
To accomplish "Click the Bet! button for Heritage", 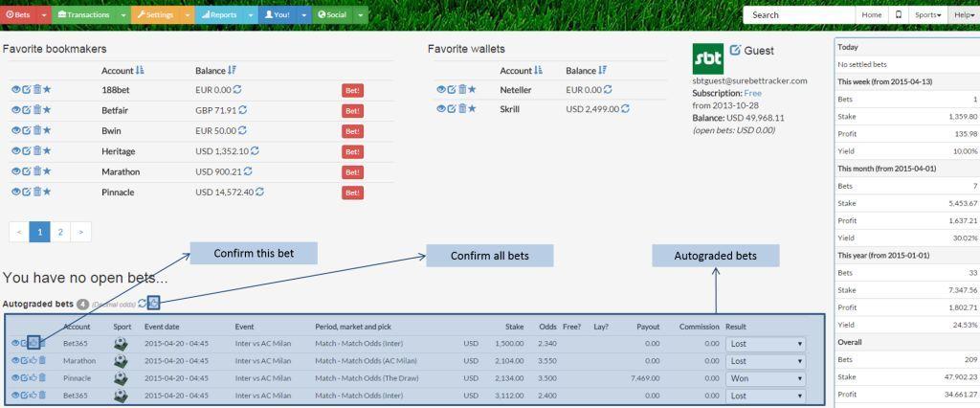I will tap(352, 151).
